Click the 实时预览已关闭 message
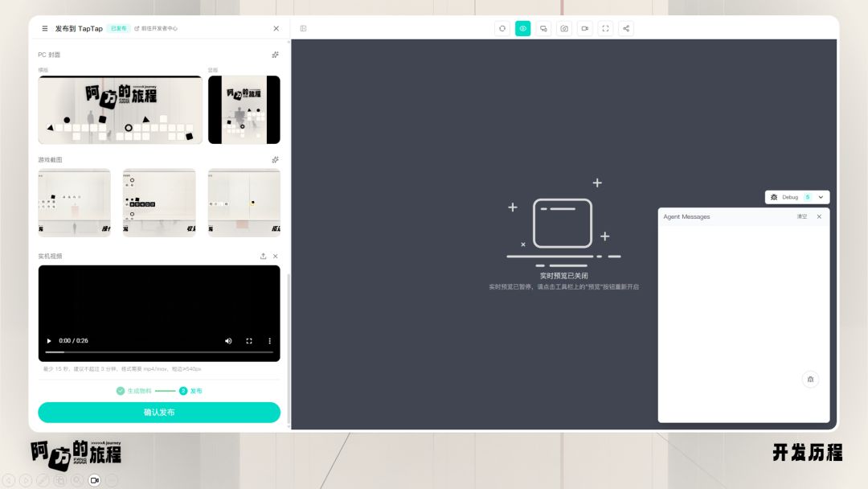Screen dimensions: 868x489 [563, 275]
